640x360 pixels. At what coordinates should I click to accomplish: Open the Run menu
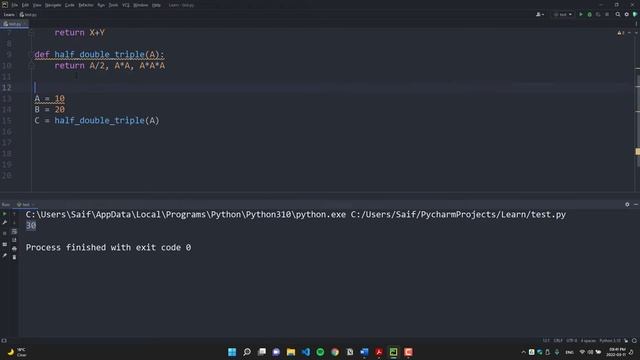pos(101,5)
